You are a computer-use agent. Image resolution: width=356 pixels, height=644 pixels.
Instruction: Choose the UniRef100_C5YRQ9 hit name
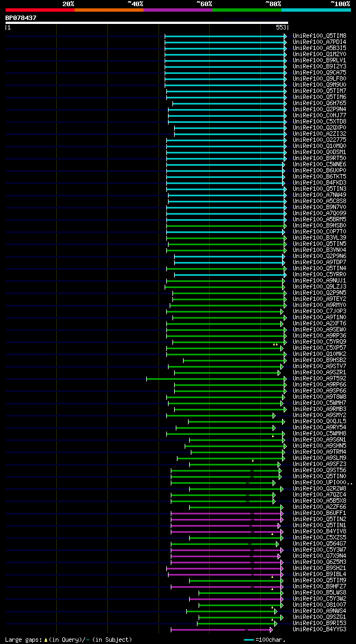pos(319,341)
